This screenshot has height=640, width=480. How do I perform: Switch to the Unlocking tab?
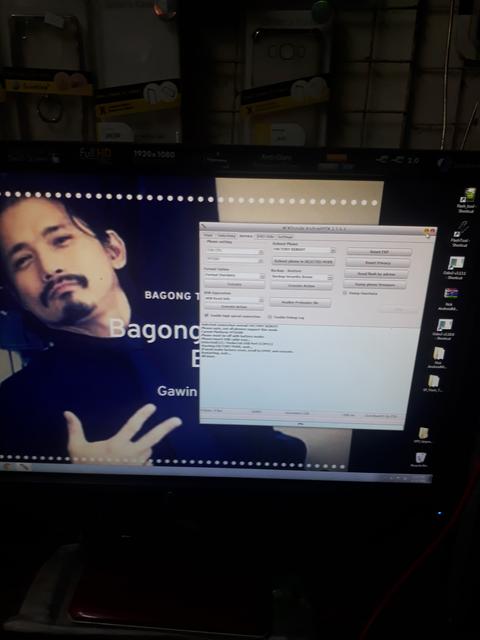tap(226, 236)
